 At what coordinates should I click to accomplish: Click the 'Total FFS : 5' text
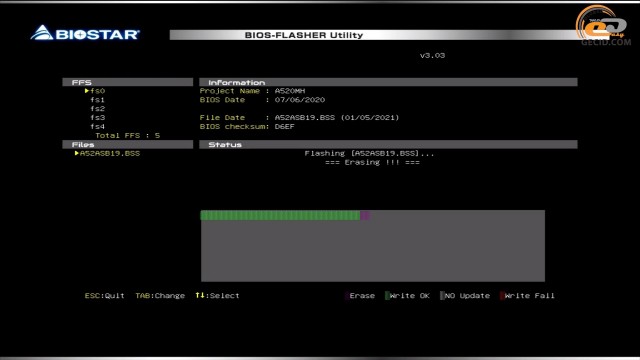(x=128, y=136)
